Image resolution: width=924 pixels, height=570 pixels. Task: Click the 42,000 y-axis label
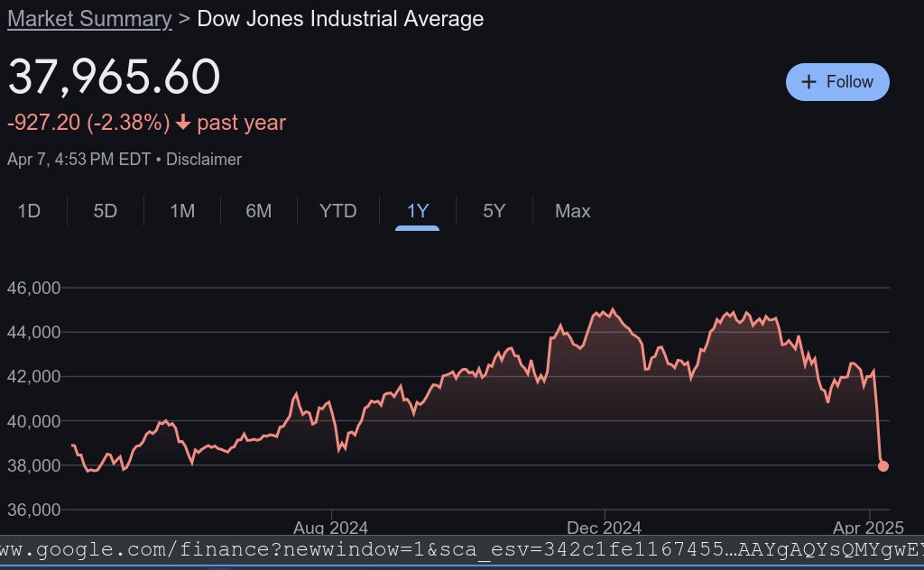(33, 376)
